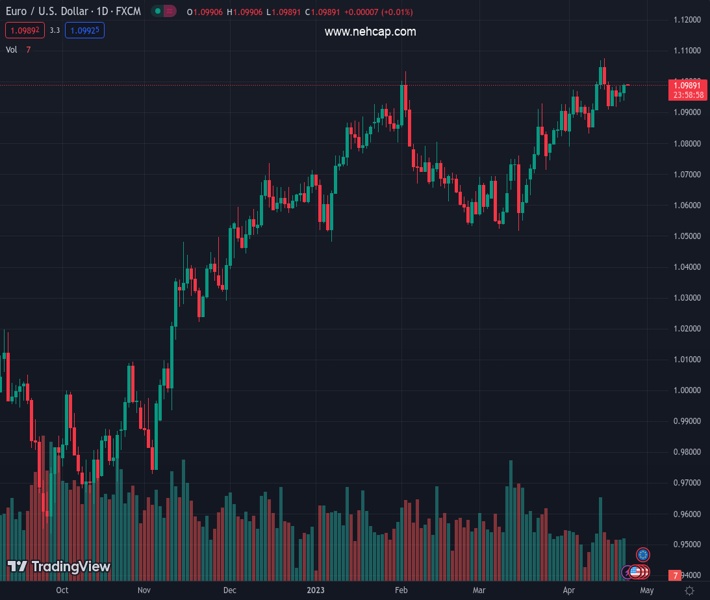
Task: Click the 1.05000 level on price scale
Action: tap(686, 236)
